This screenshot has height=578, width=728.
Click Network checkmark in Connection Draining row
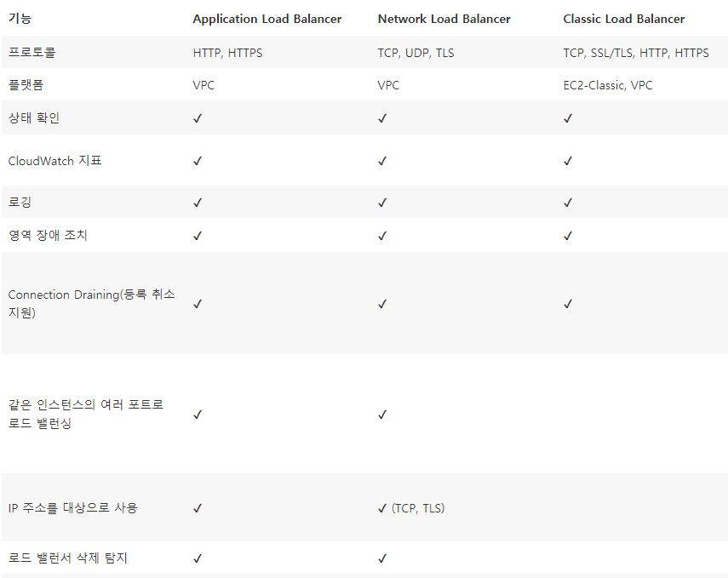[382, 304]
